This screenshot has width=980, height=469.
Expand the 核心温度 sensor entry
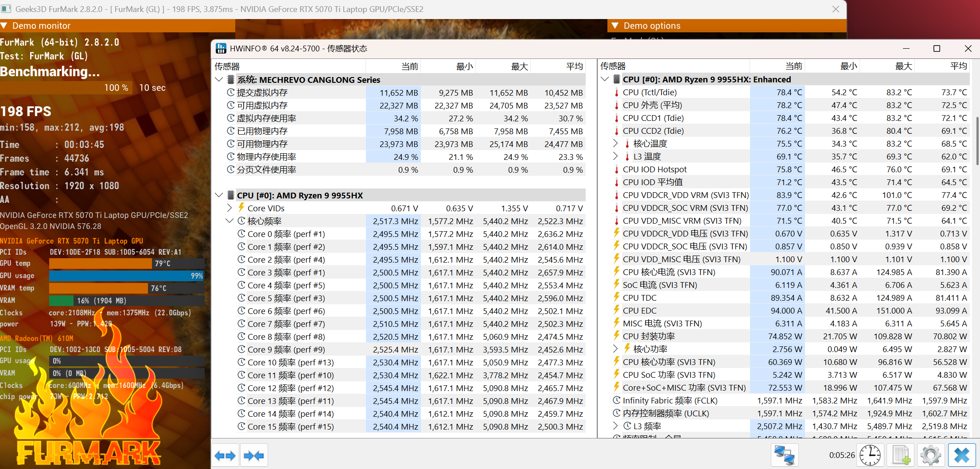tap(615, 143)
